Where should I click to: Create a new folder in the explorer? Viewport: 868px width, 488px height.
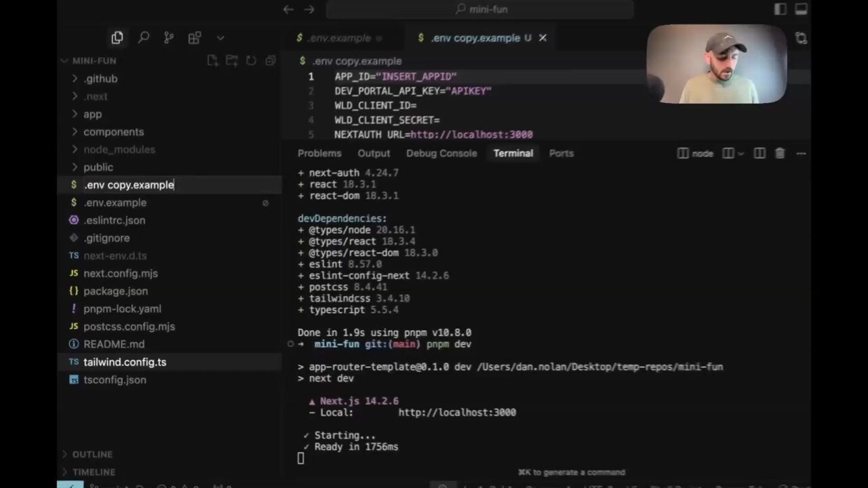coord(231,60)
